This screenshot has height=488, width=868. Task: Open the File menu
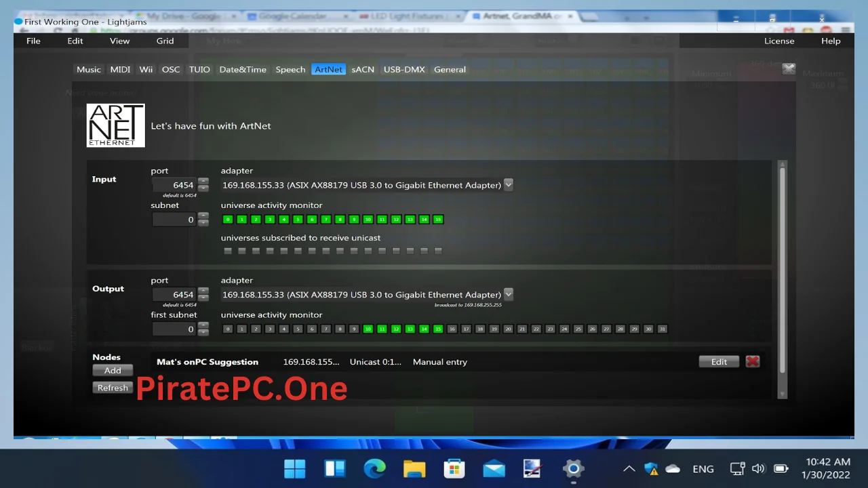[x=33, y=41]
